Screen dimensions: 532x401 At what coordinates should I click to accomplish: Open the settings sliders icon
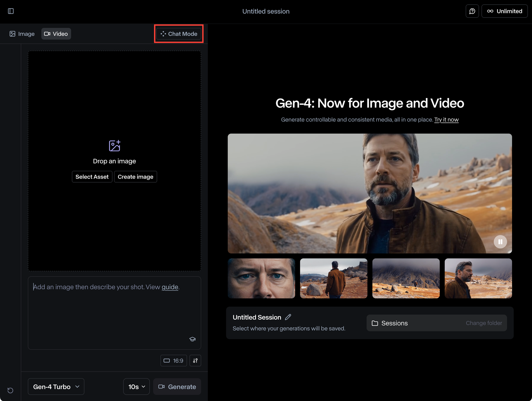pyautogui.click(x=195, y=361)
